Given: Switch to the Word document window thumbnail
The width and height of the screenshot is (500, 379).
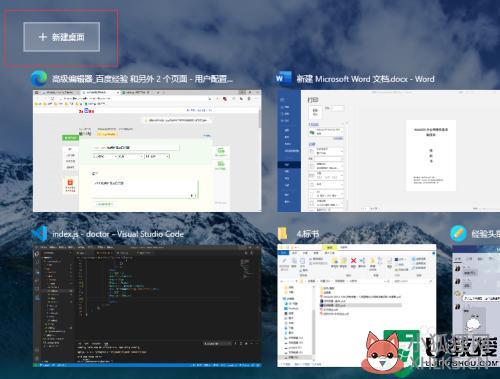Looking at the screenshot, I should [389, 150].
